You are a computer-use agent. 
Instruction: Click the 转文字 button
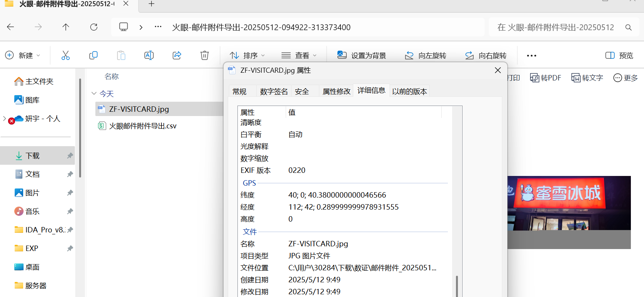[x=587, y=78]
